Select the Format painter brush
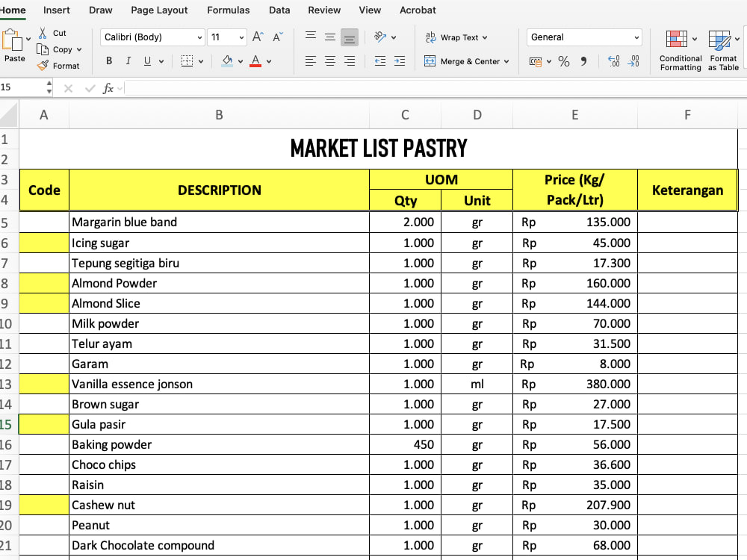Image resolution: width=747 pixels, height=560 pixels. [43, 66]
